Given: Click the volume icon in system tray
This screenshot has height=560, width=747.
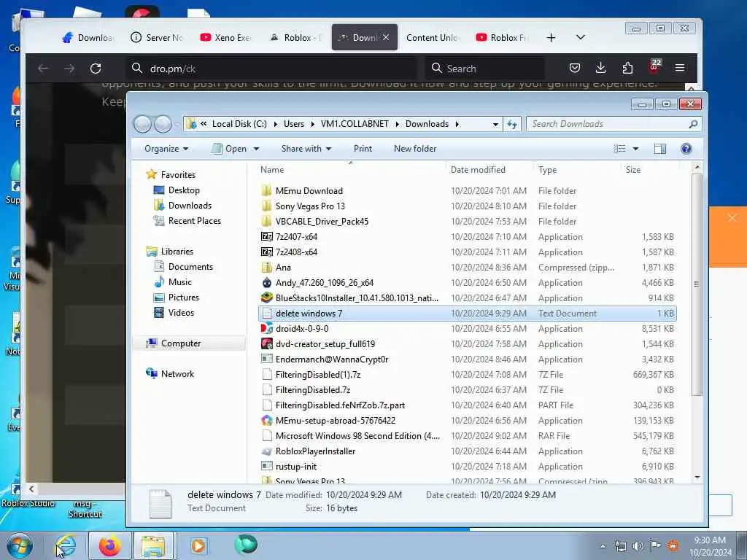Looking at the screenshot, I should click(638, 545).
